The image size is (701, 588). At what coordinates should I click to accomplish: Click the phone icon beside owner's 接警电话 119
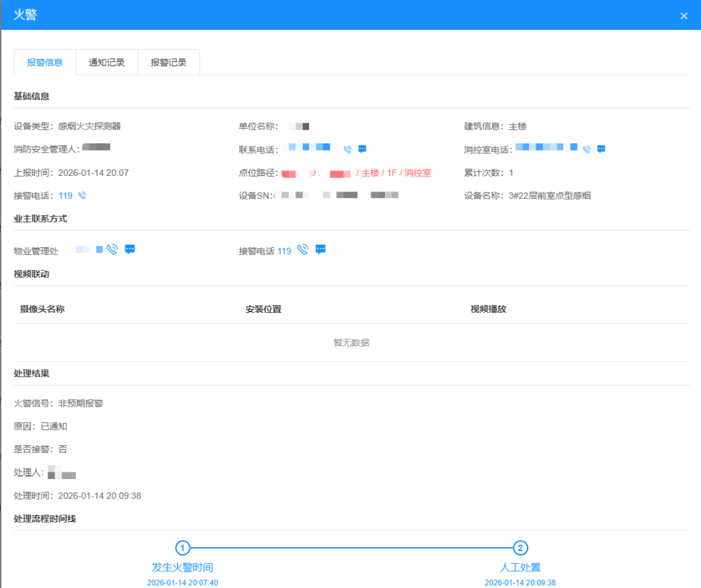click(x=302, y=249)
